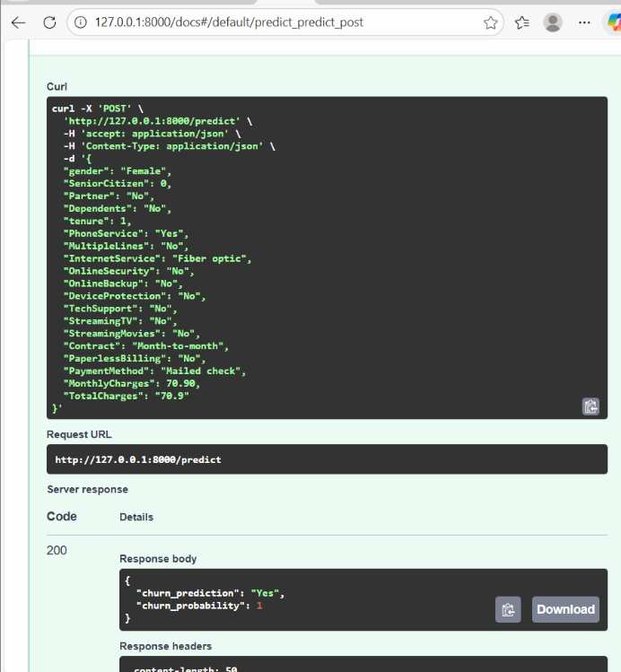Go back to the previous page
The height and width of the screenshot is (672, 621).
(19, 22)
